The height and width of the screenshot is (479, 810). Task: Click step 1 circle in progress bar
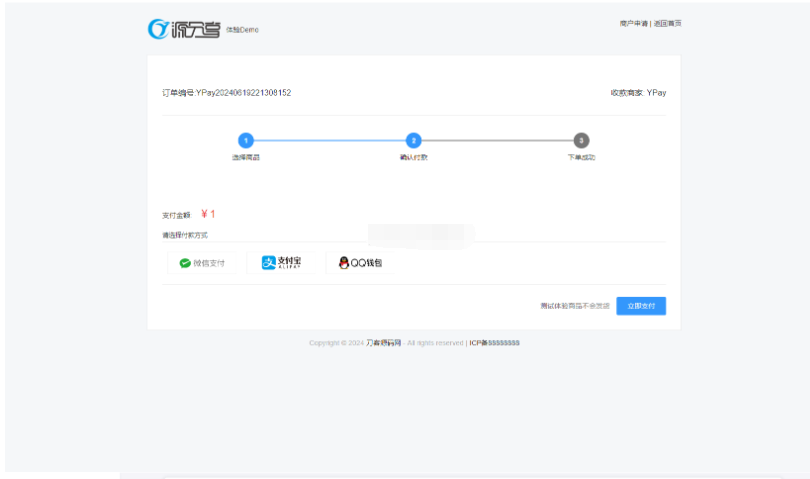point(246,141)
